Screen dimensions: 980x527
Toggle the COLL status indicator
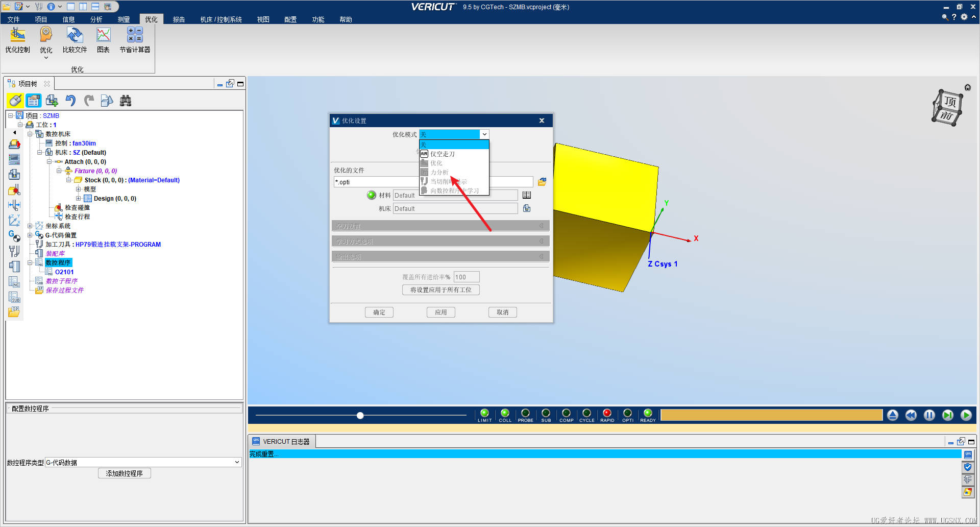click(505, 413)
